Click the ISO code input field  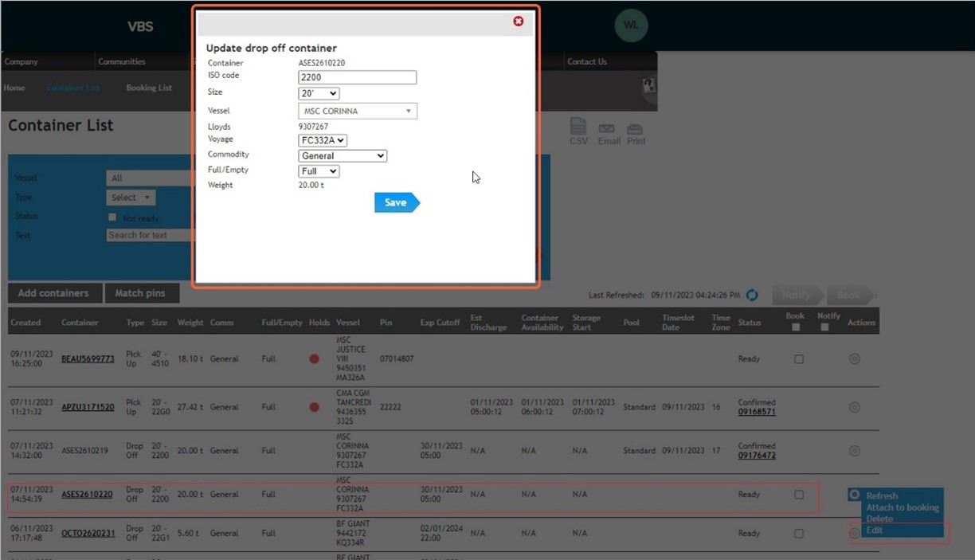[357, 77]
